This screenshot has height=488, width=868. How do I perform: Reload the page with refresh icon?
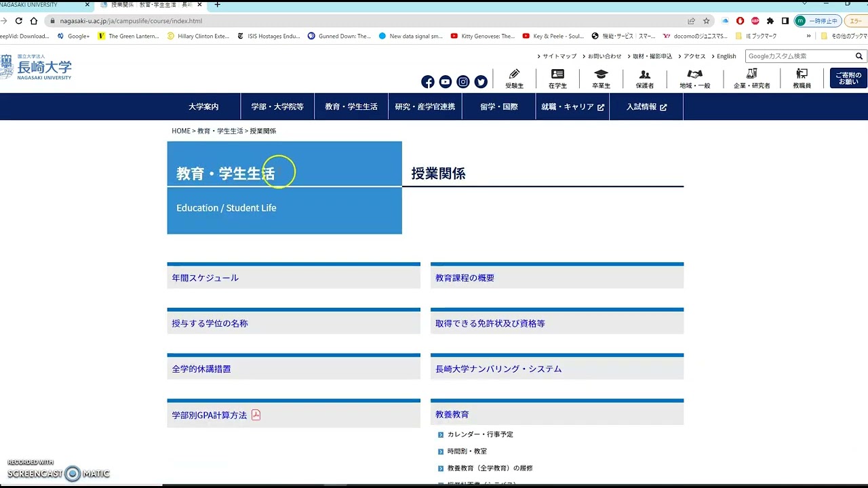pyautogui.click(x=18, y=21)
